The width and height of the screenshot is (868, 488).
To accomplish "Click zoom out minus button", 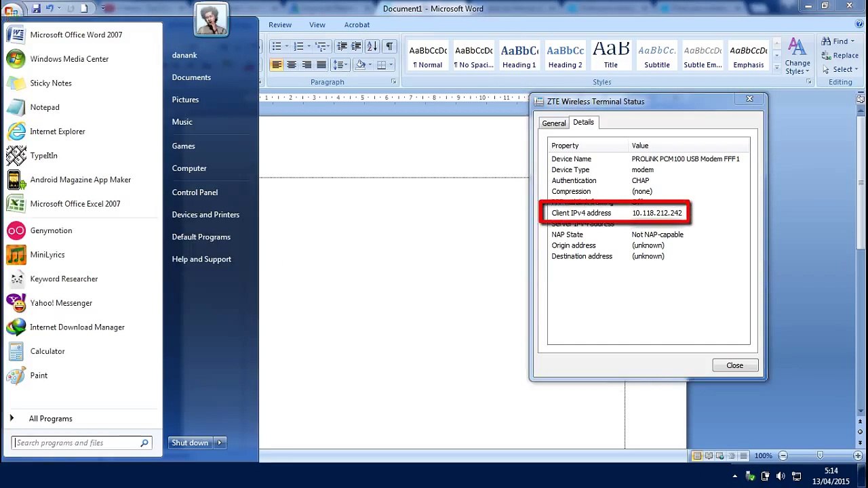I will tap(783, 455).
